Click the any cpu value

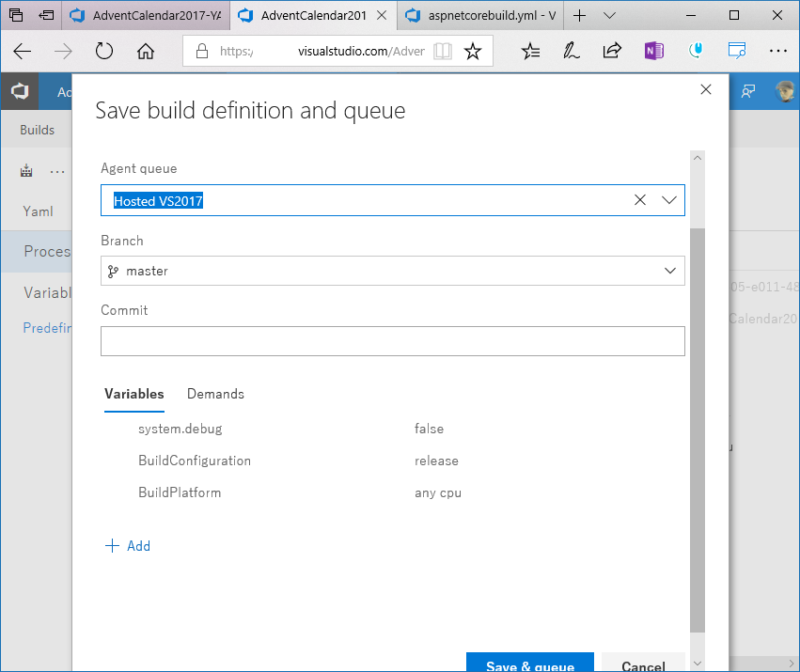click(438, 493)
